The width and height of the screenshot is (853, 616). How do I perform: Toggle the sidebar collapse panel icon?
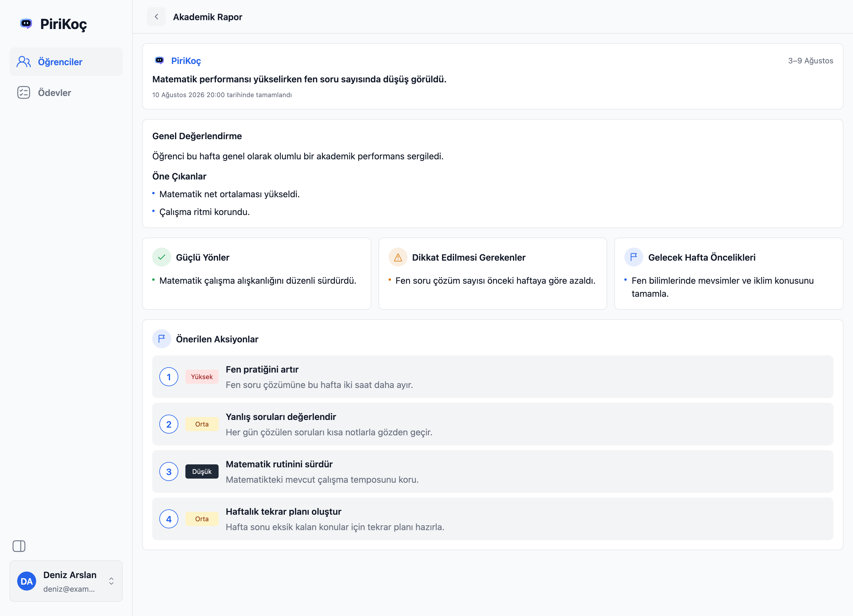tap(19, 546)
